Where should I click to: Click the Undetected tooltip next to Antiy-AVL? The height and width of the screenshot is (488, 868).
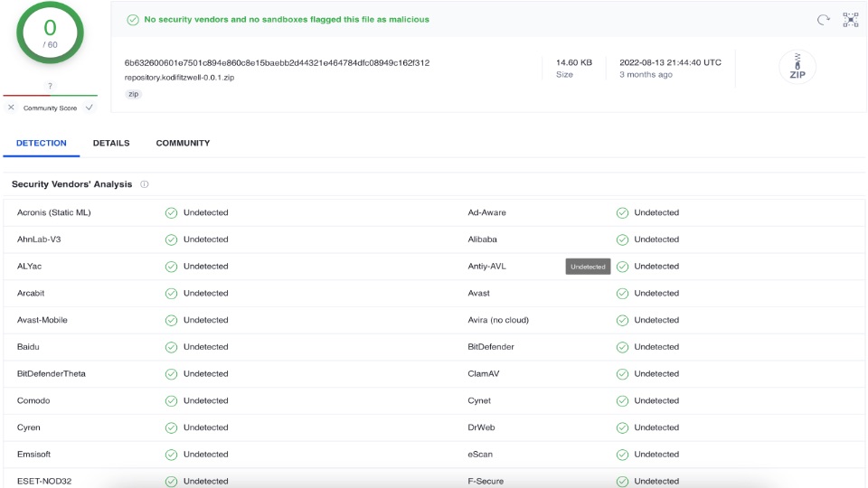pos(588,267)
